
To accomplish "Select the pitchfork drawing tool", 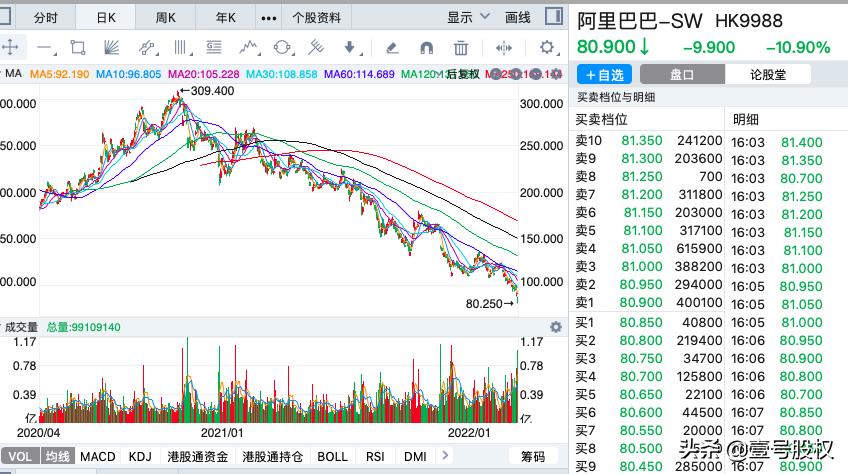I will [x=316, y=48].
